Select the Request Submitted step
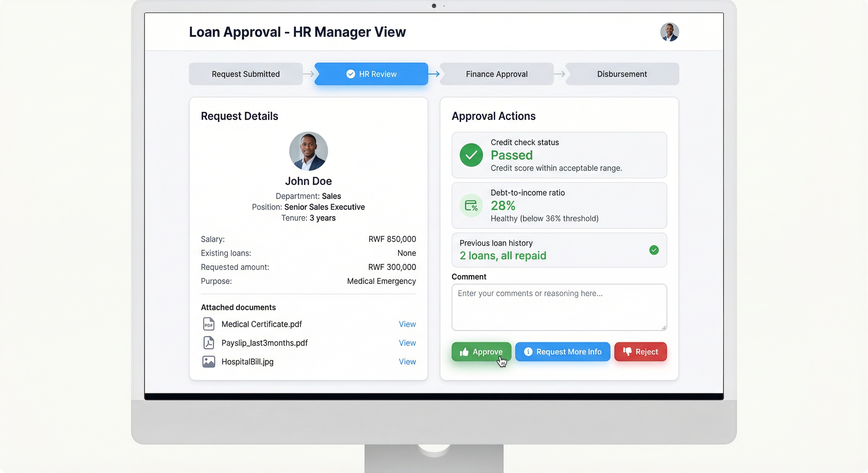The width and height of the screenshot is (868, 473). click(246, 74)
